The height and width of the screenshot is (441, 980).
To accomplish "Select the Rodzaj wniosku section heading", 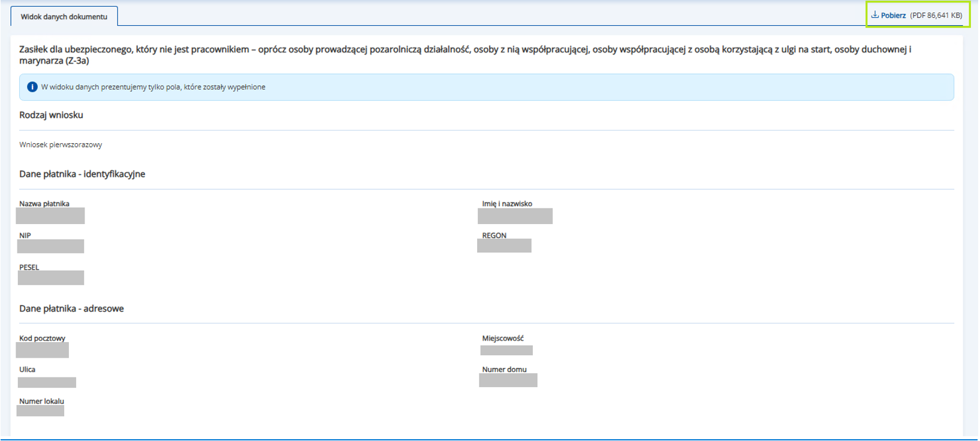I will tap(51, 115).
